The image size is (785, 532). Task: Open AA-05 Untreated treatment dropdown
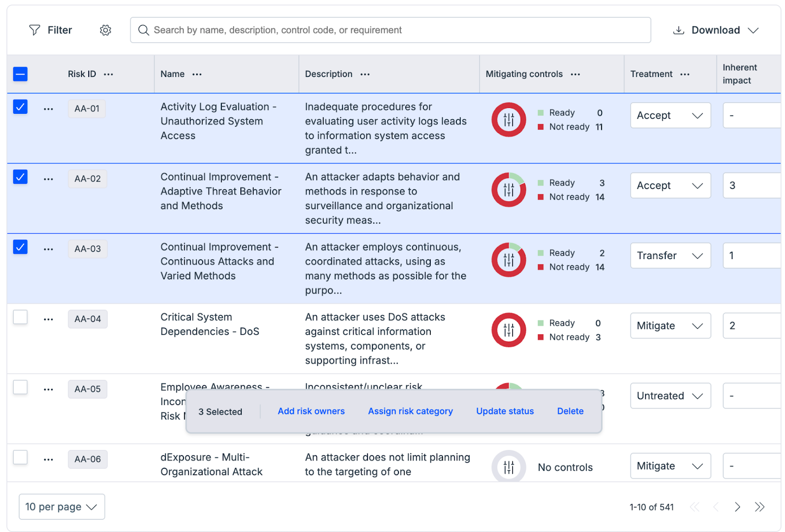[670, 396]
